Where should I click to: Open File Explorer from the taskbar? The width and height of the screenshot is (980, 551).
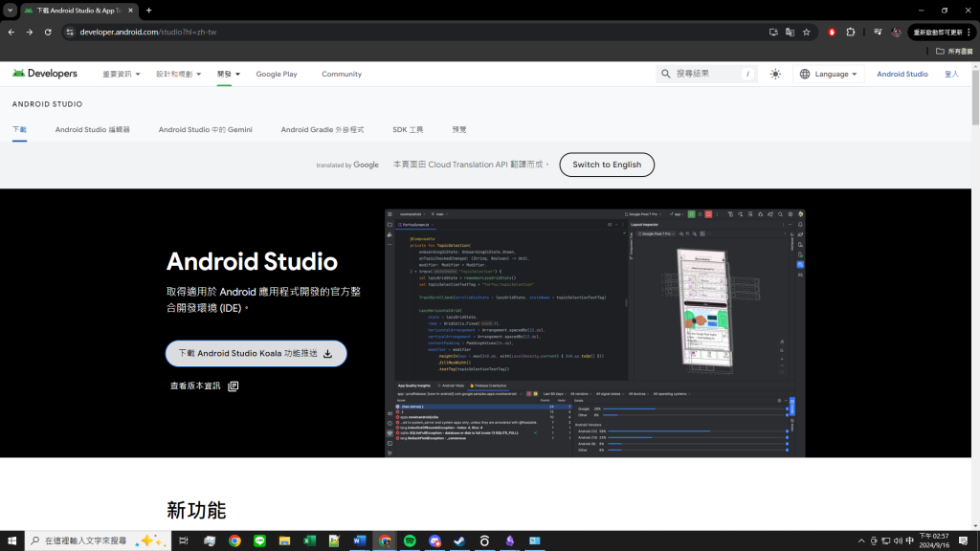[x=284, y=541]
